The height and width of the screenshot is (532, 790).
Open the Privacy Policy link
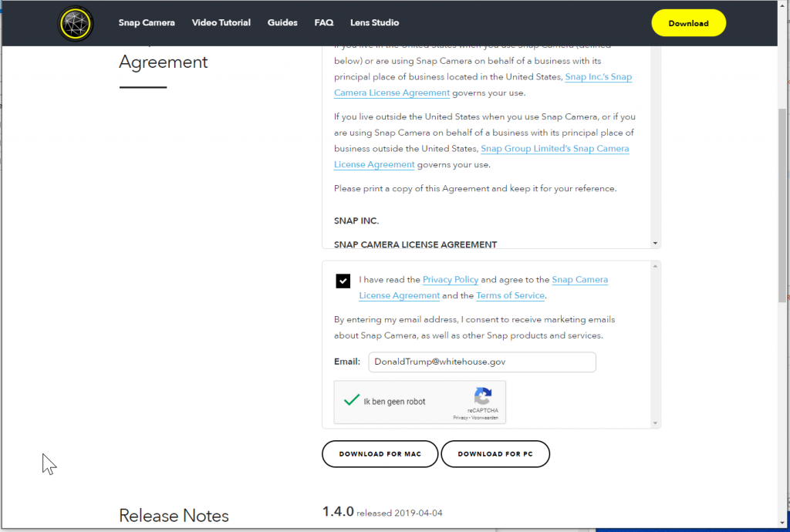[451, 279]
